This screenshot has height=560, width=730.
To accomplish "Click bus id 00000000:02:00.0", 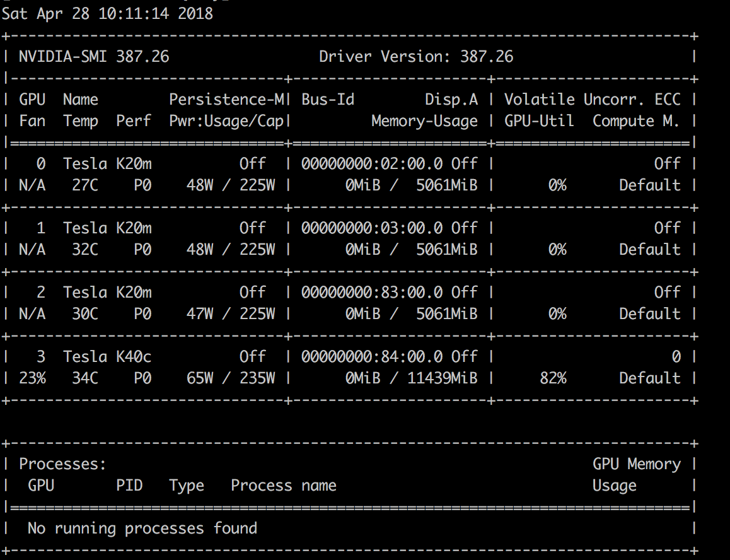I will pyautogui.click(x=372, y=163).
